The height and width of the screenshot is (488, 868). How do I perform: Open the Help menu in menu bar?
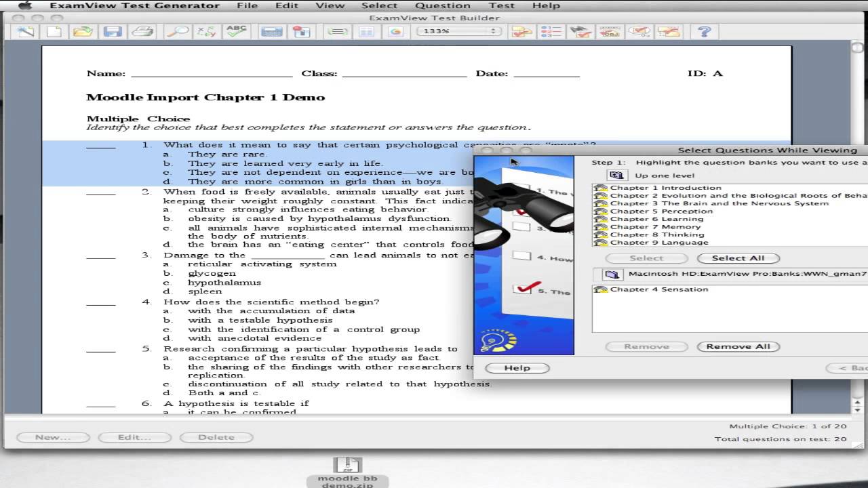click(546, 5)
